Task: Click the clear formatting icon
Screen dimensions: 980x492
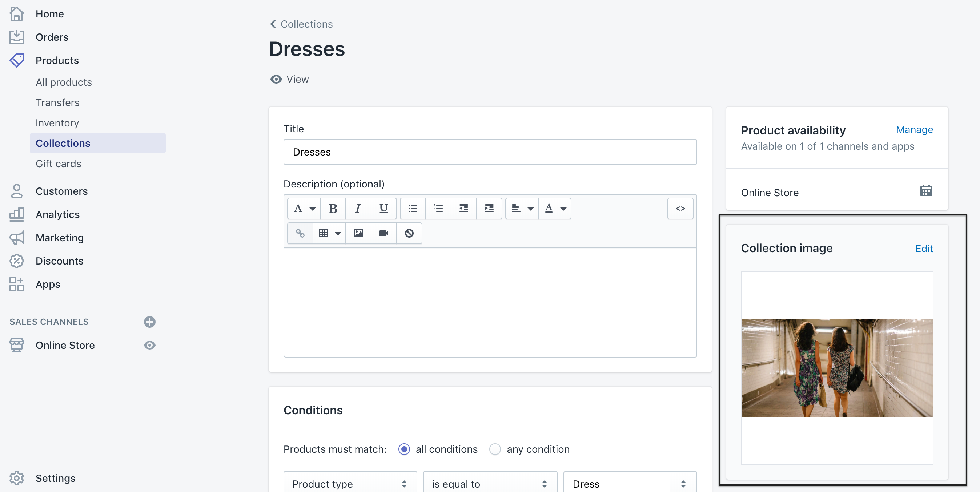Action: (x=409, y=233)
